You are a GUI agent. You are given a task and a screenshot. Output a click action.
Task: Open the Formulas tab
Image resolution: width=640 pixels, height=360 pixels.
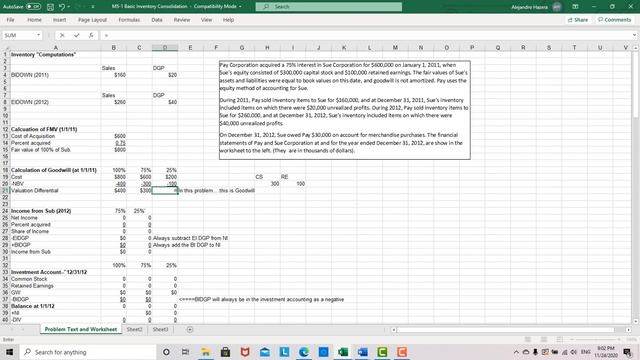click(129, 20)
